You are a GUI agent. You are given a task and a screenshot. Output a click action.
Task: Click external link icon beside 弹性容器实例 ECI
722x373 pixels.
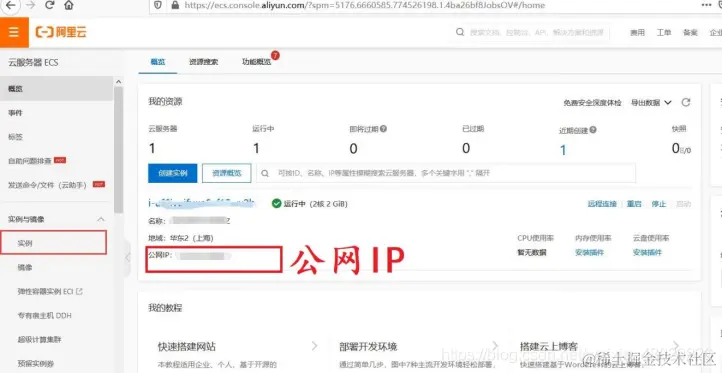[79, 291]
